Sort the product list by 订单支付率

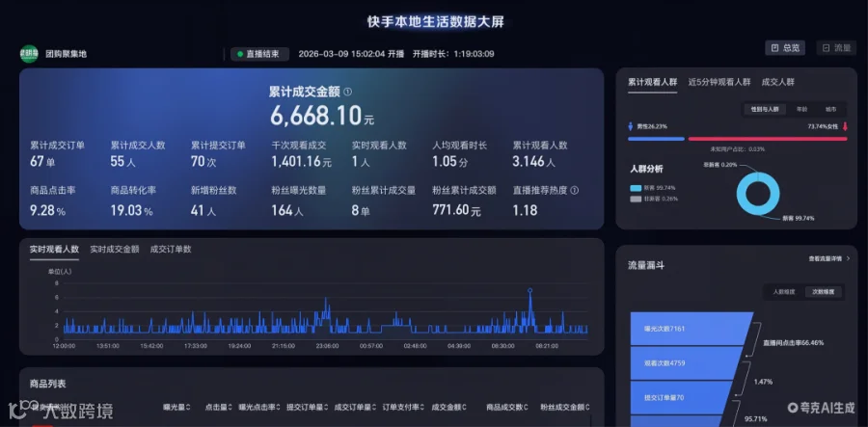(x=403, y=407)
